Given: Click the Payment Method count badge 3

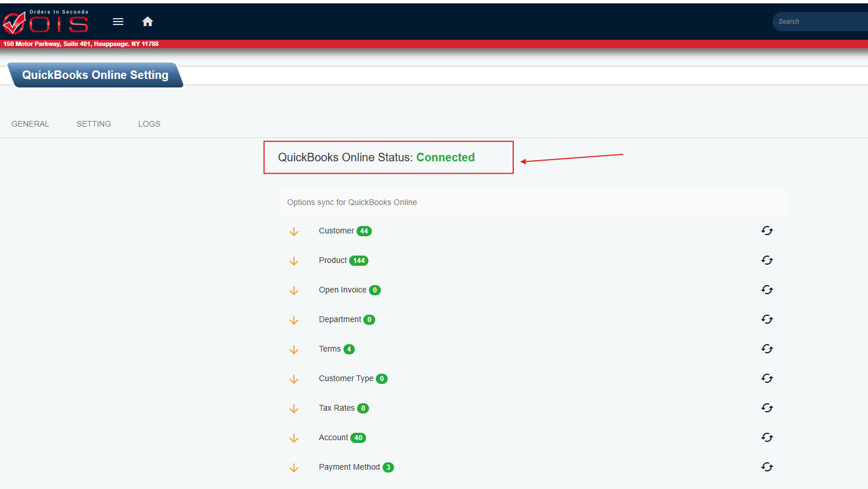Looking at the screenshot, I should coord(388,467).
